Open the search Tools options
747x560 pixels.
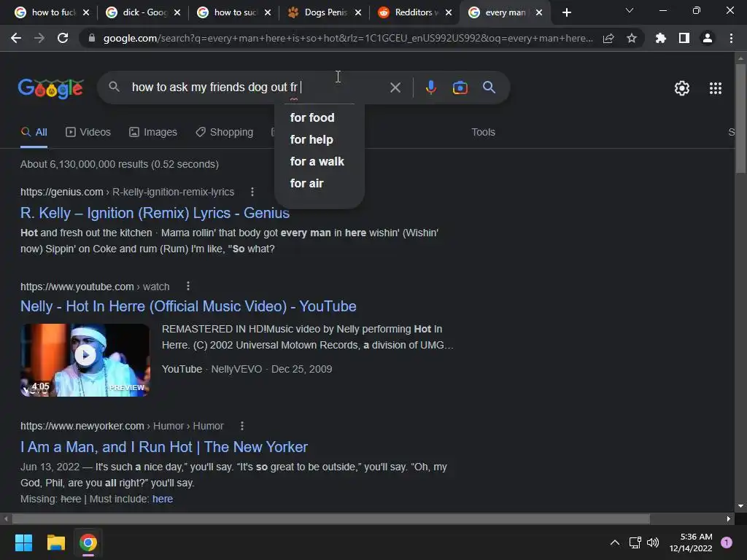tap(483, 133)
